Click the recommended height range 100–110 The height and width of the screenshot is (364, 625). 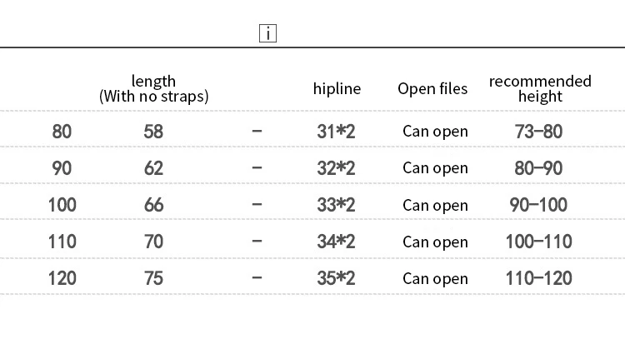click(x=539, y=242)
